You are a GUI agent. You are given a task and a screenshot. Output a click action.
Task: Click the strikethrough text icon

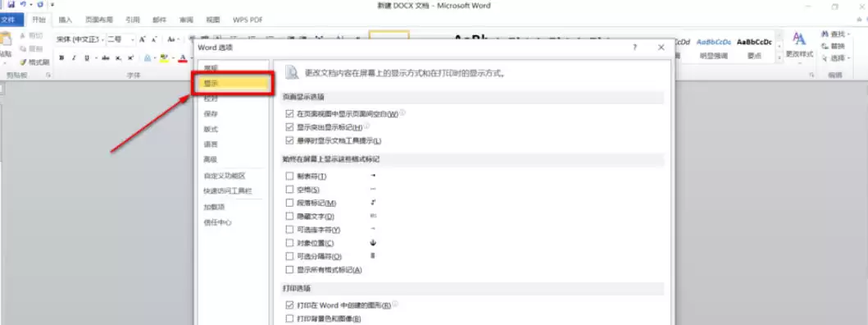[105, 57]
